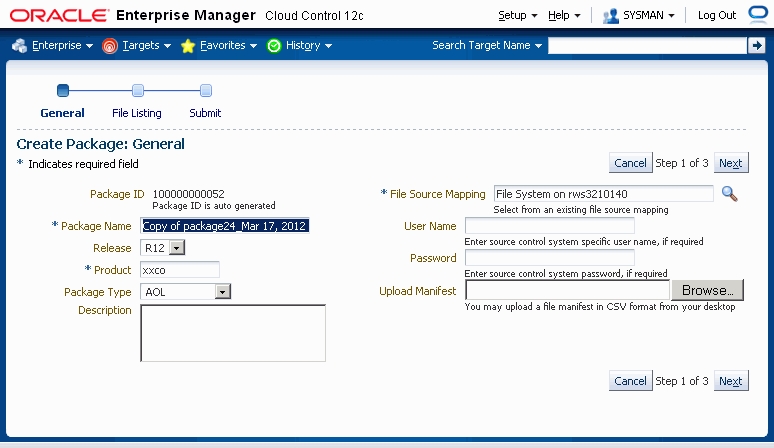This screenshot has height=448, width=774.
Task: Click the General step train marker
Action: point(63,90)
